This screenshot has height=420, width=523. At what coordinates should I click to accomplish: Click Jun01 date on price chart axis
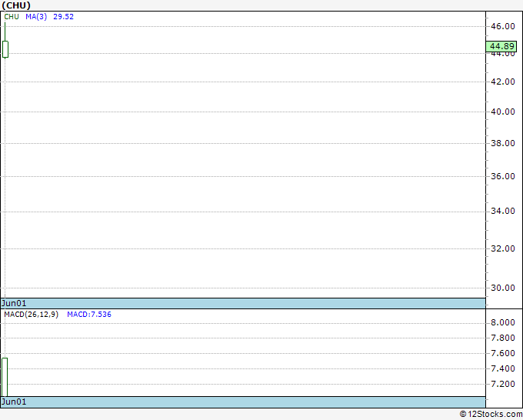tap(14, 303)
